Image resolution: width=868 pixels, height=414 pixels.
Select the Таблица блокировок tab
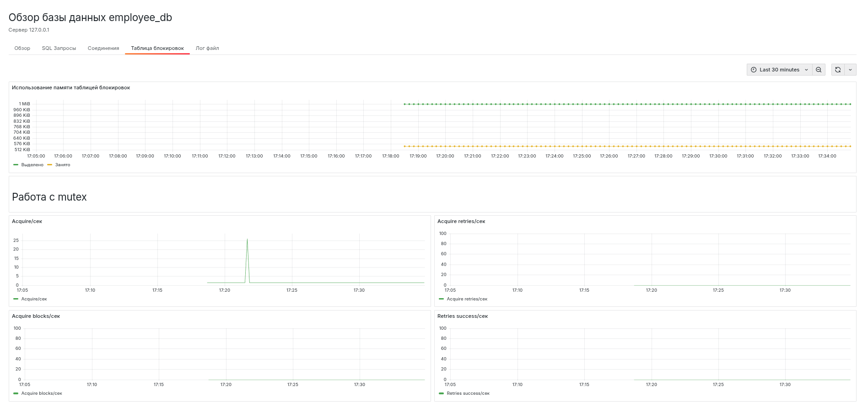click(157, 48)
